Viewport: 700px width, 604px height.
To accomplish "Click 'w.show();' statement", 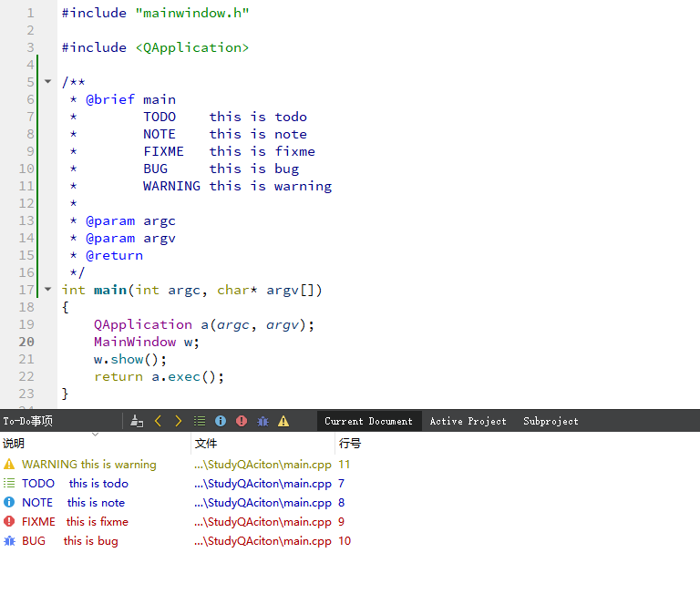I will click(130, 360).
